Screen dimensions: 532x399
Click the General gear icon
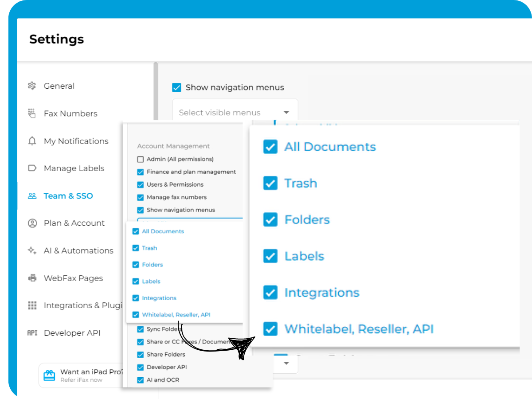tap(32, 86)
